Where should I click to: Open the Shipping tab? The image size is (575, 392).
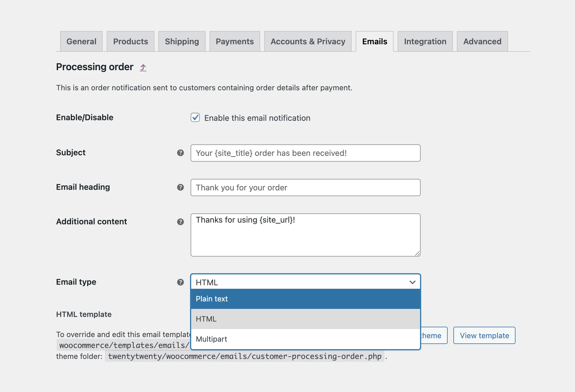(x=182, y=41)
